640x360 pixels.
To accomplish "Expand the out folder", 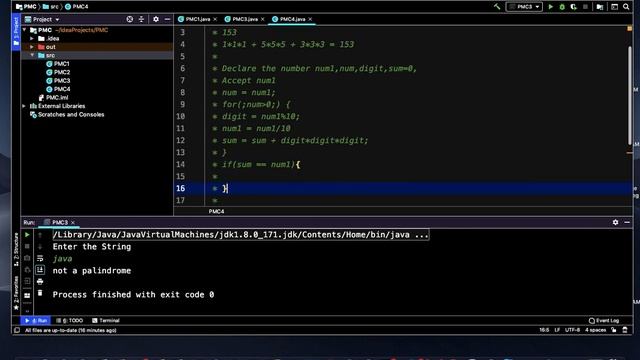I will [x=32, y=47].
